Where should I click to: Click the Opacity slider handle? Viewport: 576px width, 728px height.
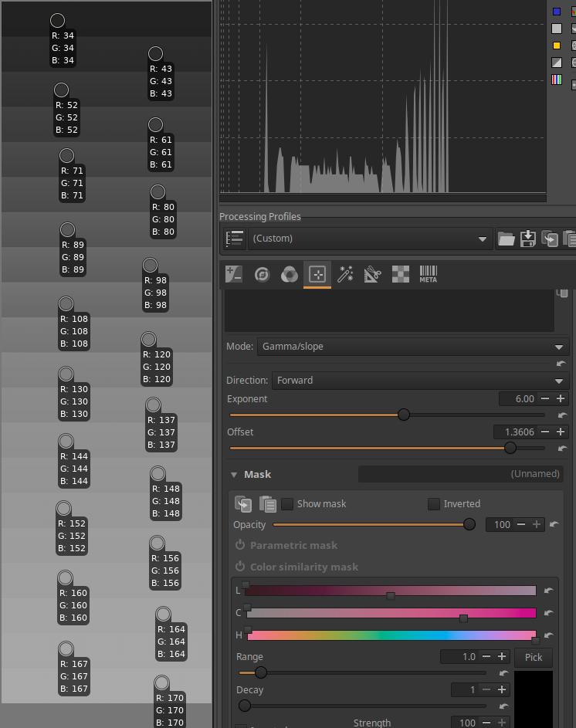point(469,525)
